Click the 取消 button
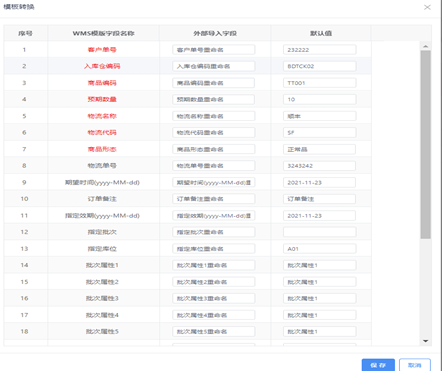Image resolution: width=442 pixels, height=371 pixels. pos(415,365)
